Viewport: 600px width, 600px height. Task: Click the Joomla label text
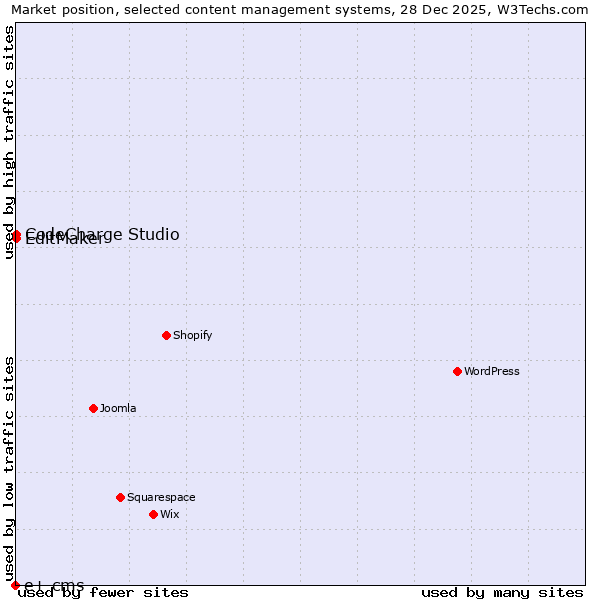pos(118,408)
